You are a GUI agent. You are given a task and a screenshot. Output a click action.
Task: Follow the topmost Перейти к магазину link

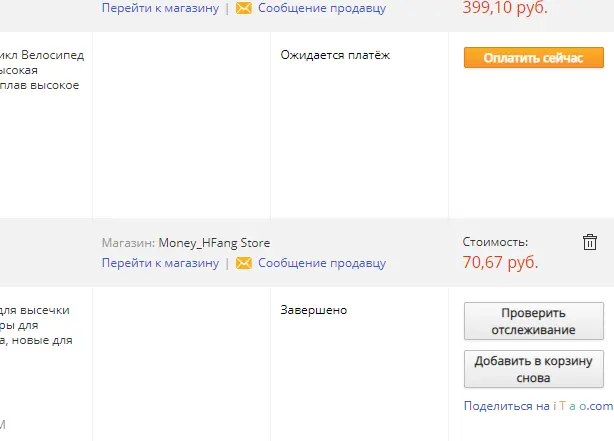(160, 8)
